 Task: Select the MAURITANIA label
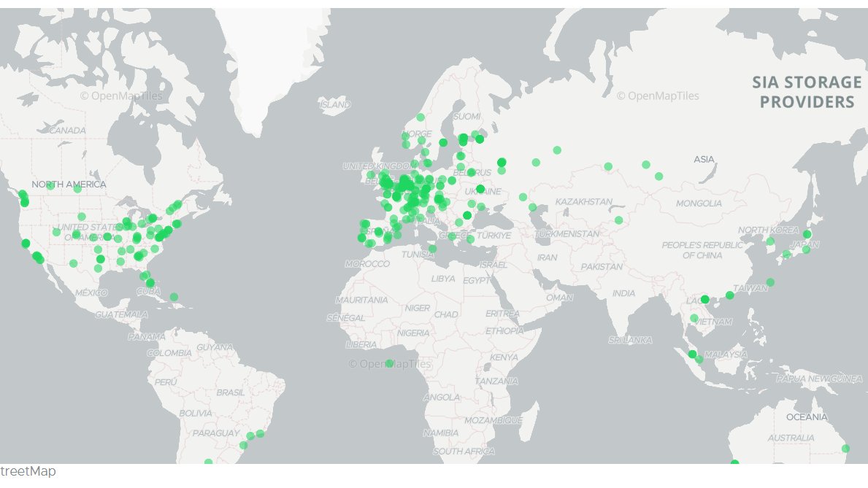click(x=361, y=300)
